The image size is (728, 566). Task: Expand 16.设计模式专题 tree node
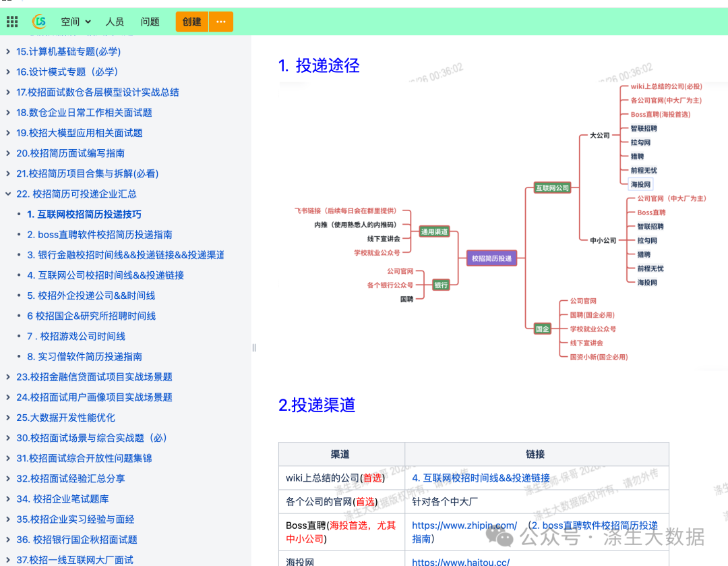click(x=8, y=72)
